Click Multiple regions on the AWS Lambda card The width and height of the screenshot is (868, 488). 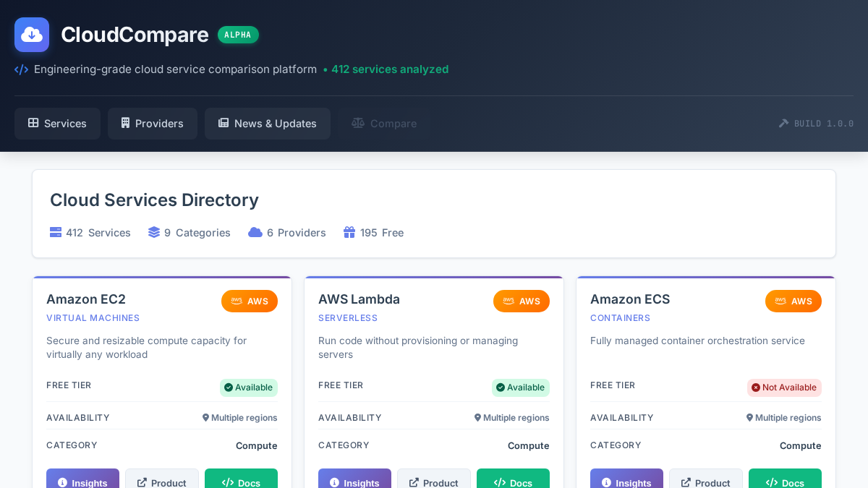[511, 418]
